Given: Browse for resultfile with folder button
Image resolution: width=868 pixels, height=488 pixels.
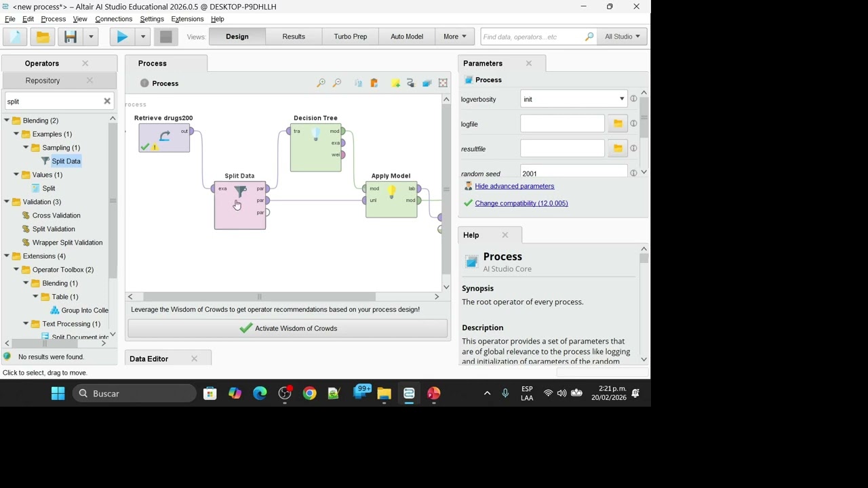Looking at the screenshot, I should 618,148.
